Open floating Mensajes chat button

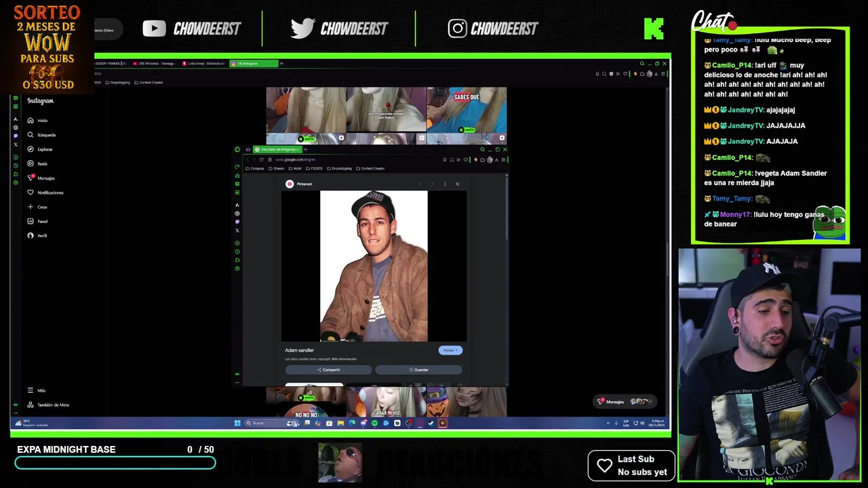(x=624, y=402)
